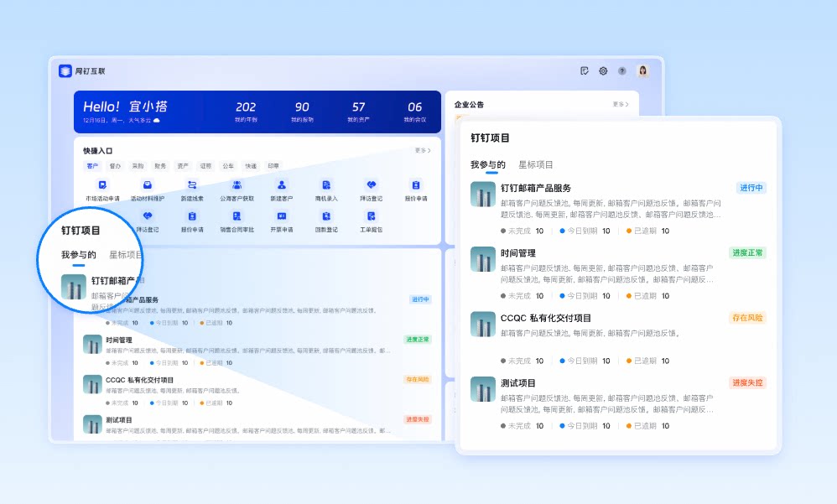The width and height of the screenshot is (837, 504).
Task: Open the CCQC 私有化交付项目 link
Action: [x=545, y=318]
